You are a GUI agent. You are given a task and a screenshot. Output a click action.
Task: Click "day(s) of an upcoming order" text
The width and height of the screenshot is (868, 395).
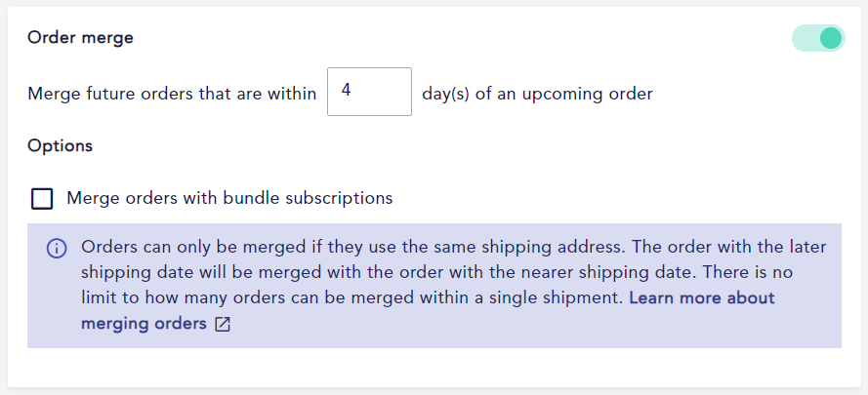(x=538, y=94)
